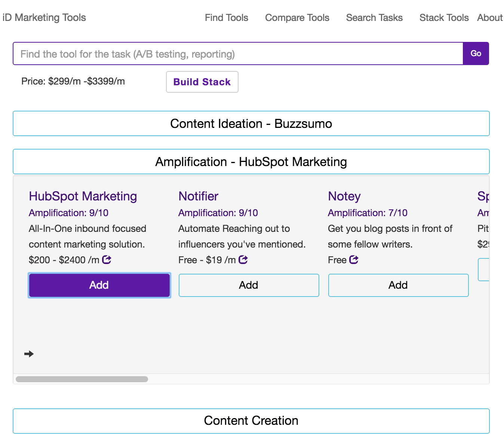Collapse Amplification - HubSpot Marketing section

click(251, 162)
